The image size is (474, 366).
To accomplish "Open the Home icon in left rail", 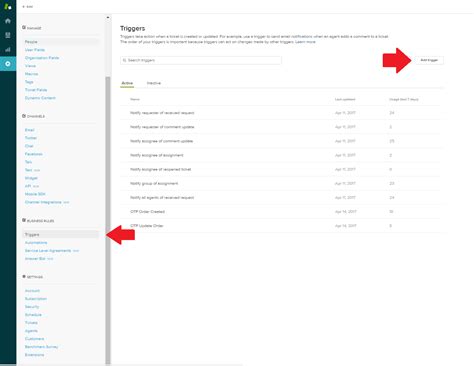I will (x=8, y=21).
